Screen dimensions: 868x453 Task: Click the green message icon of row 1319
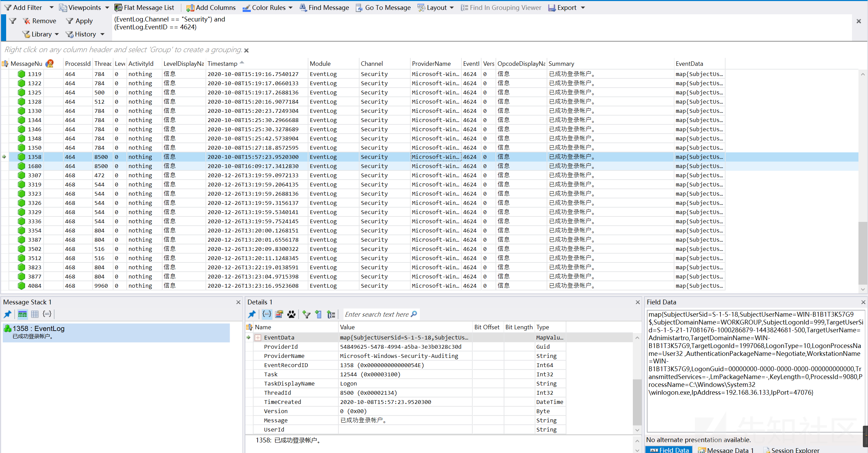(x=21, y=74)
